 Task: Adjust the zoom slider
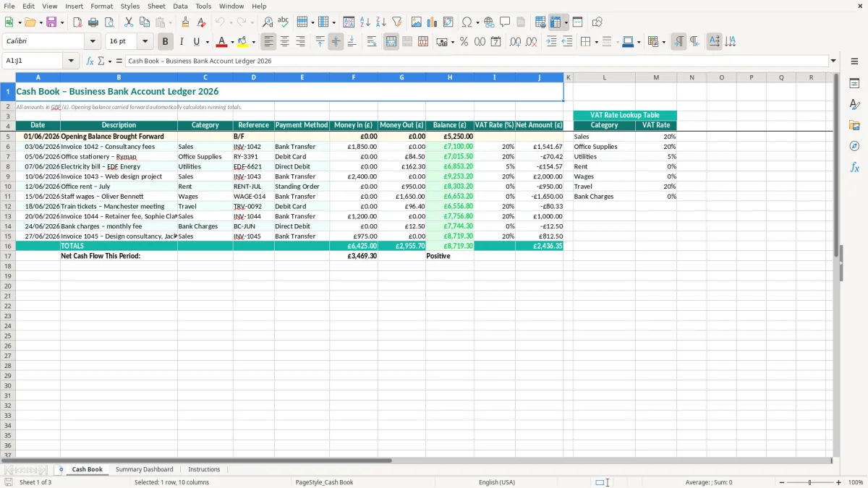809,482
